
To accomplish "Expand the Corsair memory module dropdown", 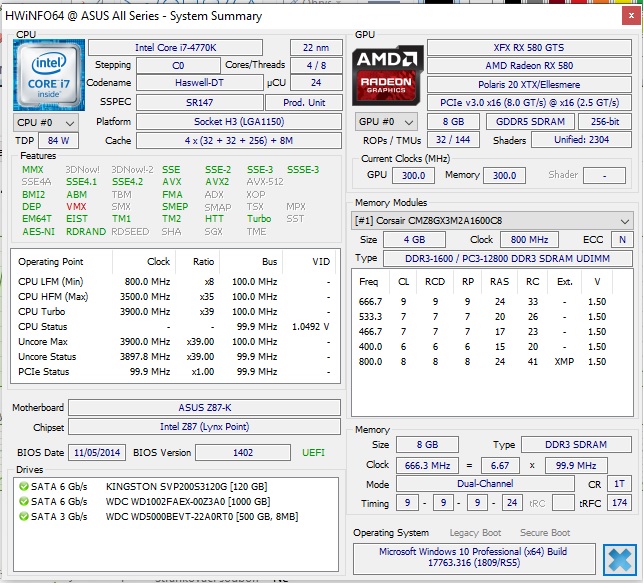I will pos(492,221).
